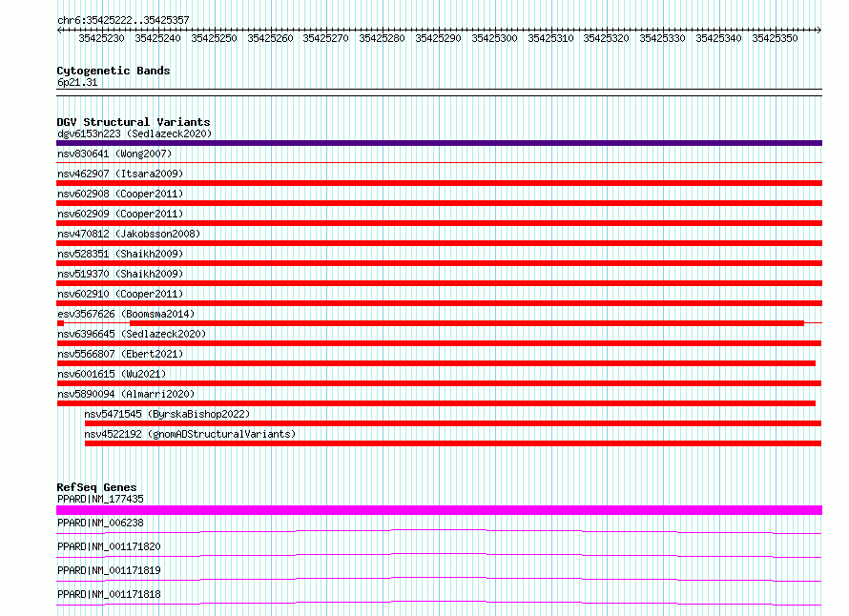The image size is (849, 616).
Task: Open nsv830641 (Wong2007) variant label
Action: point(114,154)
